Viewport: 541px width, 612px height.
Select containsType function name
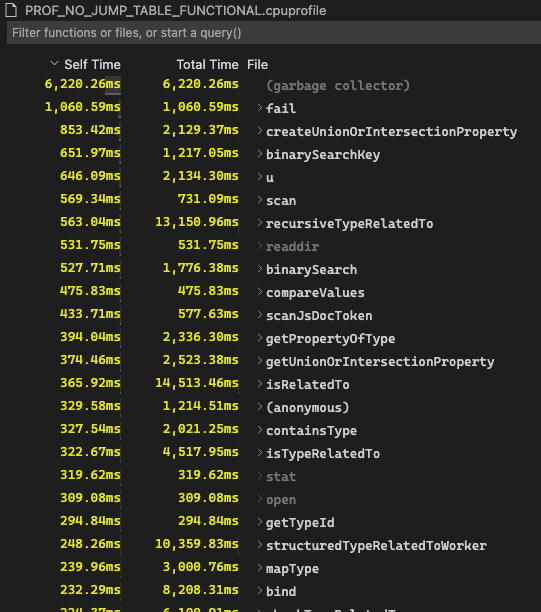click(x=311, y=431)
